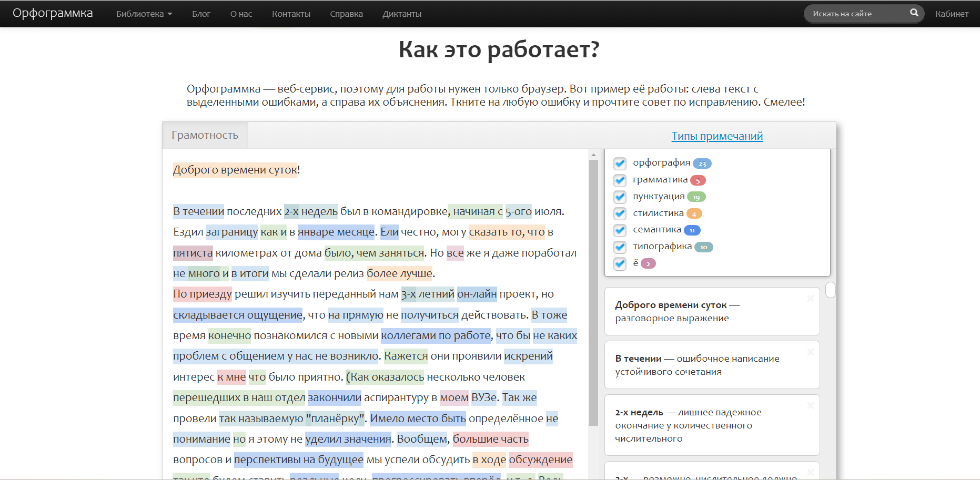
Task: Click highlighted error '2-х недель'
Action: 311,211
